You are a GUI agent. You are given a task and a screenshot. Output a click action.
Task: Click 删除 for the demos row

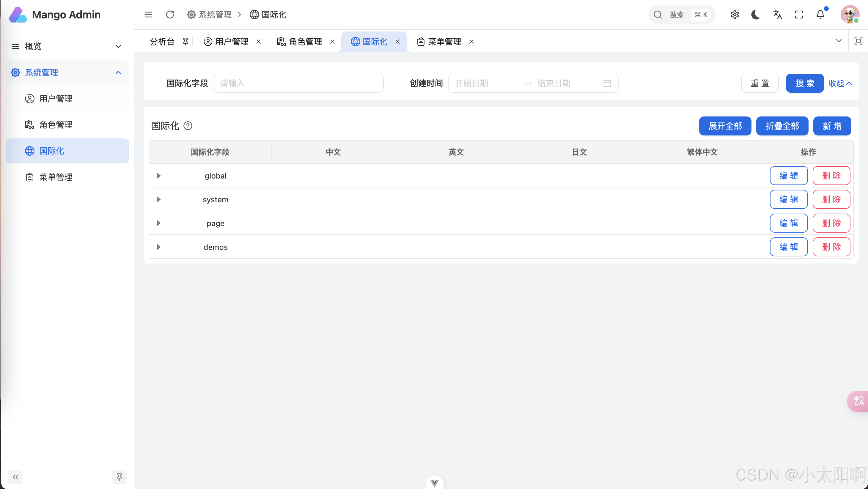tap(831, 247)
